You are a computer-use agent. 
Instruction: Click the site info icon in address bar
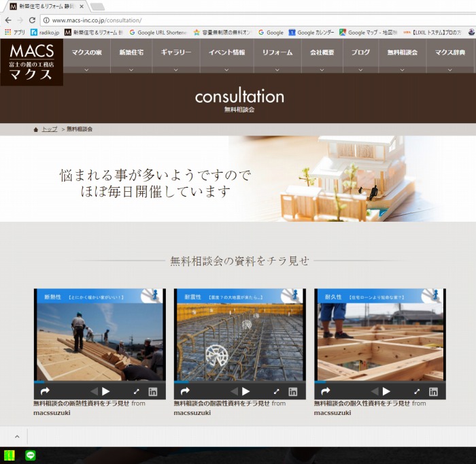(x=46, y=20)
